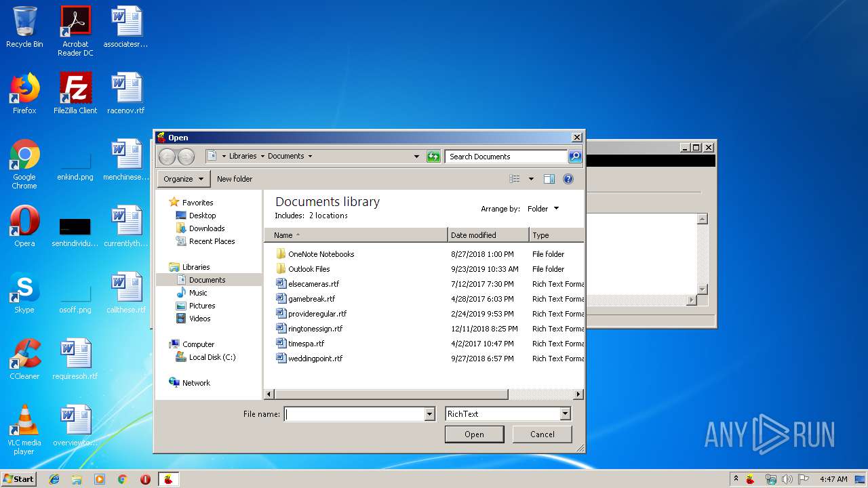
Task: Launch Skype desktop shortcut
Action: tap(24, 293)
